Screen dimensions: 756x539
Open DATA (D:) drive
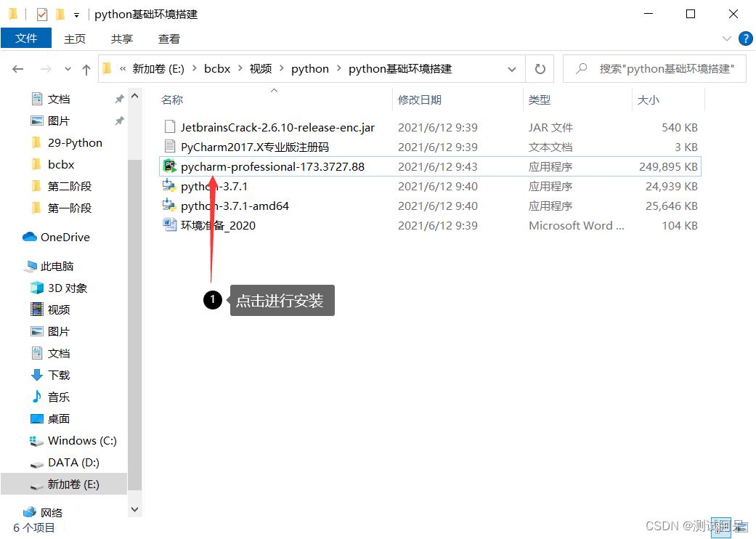[x=65, y=462]
